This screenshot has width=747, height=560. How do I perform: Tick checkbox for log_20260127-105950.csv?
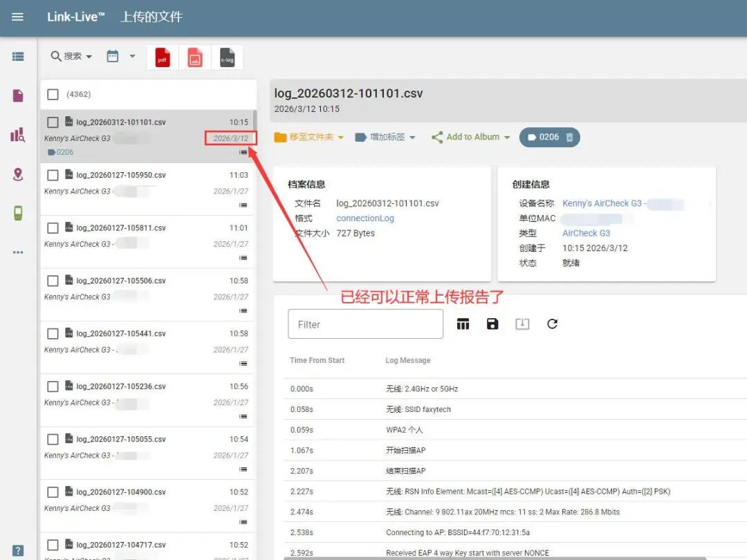(53, 176)
